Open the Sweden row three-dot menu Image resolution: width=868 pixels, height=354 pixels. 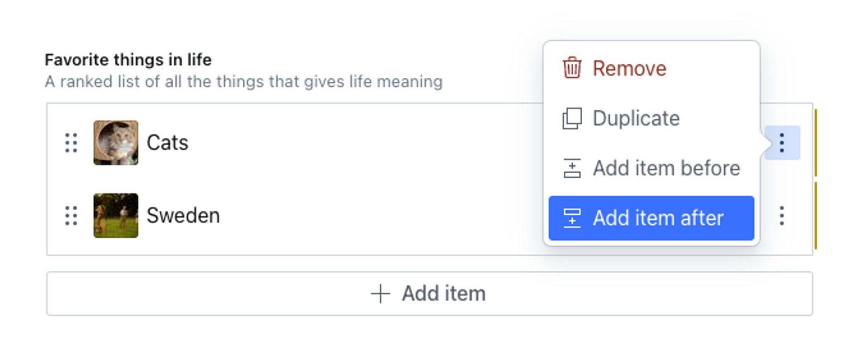tap(782, 216)
